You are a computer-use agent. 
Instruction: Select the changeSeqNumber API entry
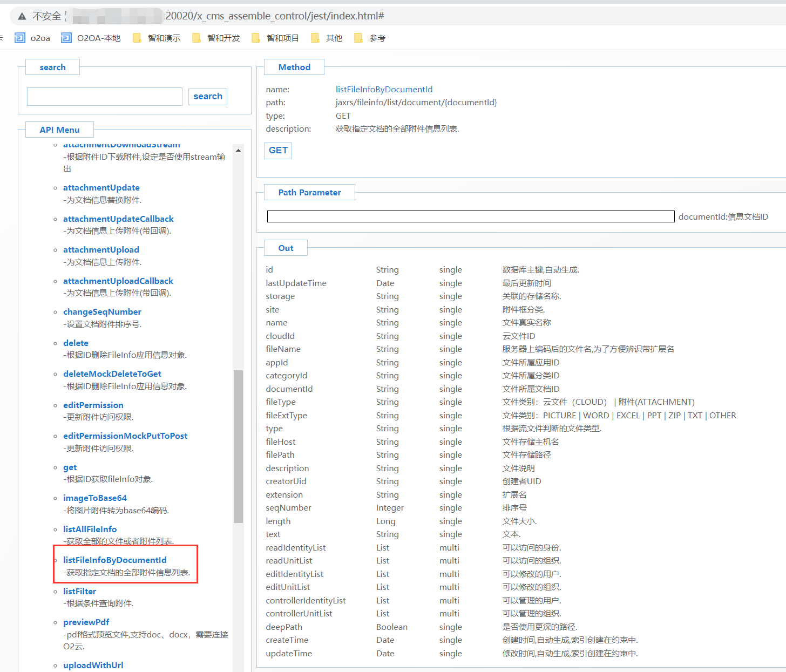click(102, 312)
